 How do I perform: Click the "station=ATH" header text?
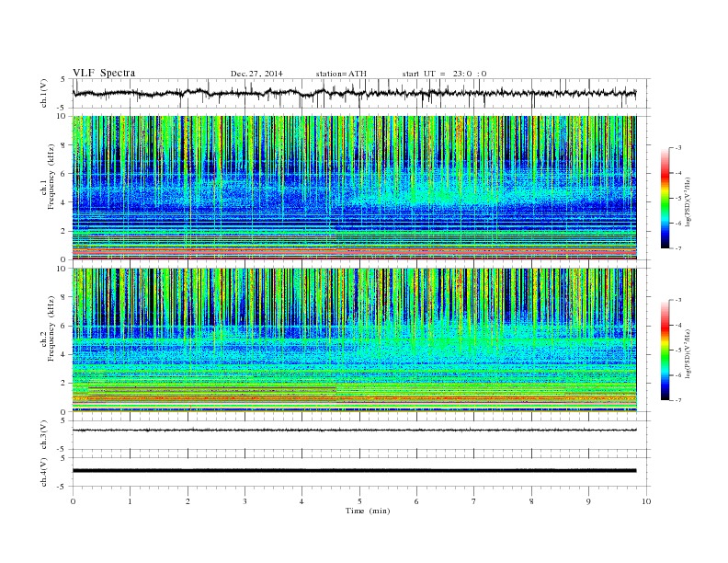tap(341, 74)
